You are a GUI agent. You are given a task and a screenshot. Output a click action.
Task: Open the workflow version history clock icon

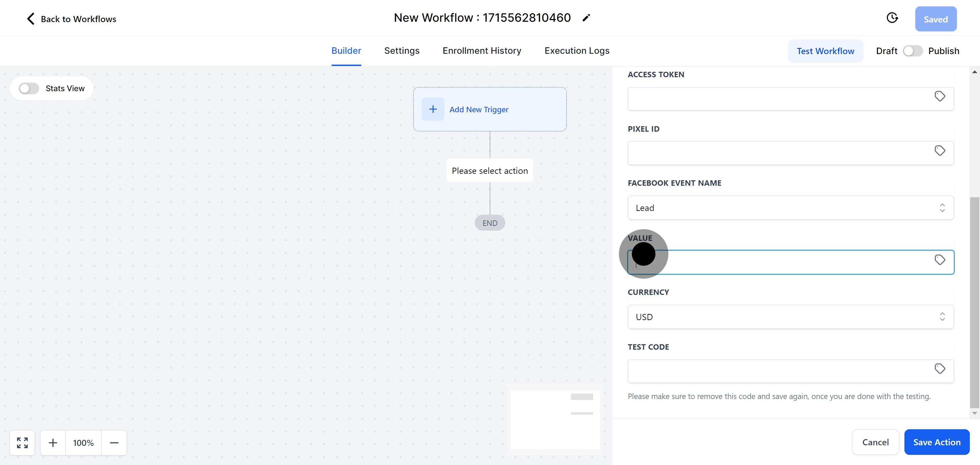tap(892, 18)
